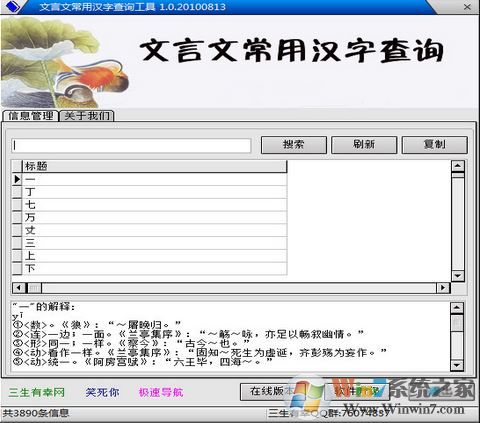The height and width of the screenshot is (423, 481).
Task: Click the list's scroll up arrow
Action: pyautogui.click(x=458, y=166)
